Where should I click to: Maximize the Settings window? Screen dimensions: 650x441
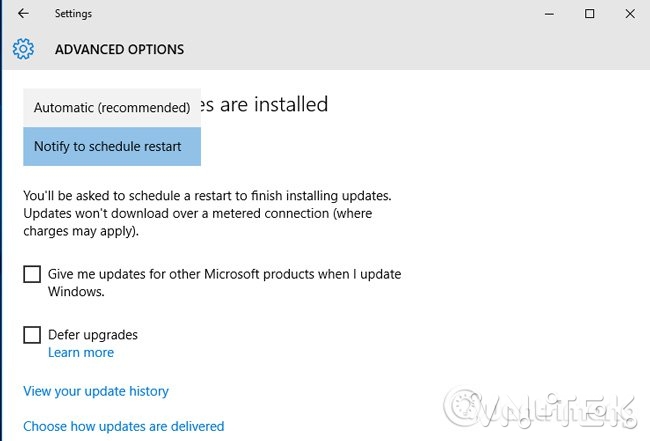589,14
